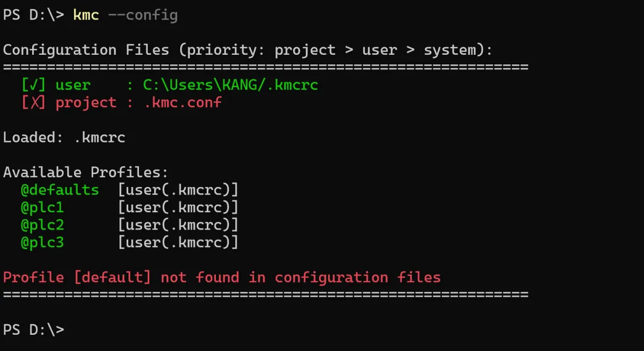Select the @defaults profile name

[x=60, y=190]
